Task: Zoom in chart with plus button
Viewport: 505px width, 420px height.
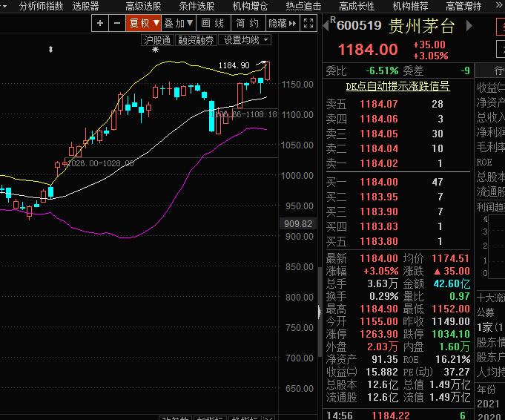Action: pos(100,23)
